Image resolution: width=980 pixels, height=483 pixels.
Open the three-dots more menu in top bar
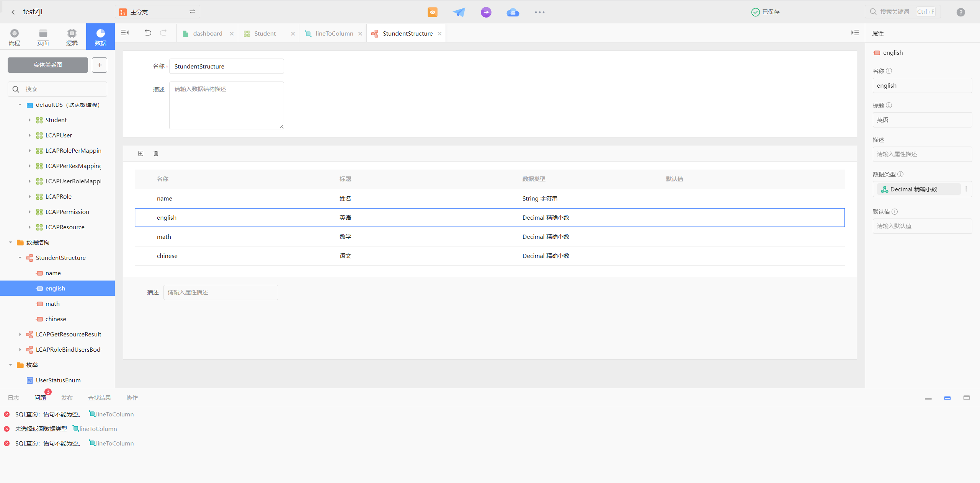(540, 12)
